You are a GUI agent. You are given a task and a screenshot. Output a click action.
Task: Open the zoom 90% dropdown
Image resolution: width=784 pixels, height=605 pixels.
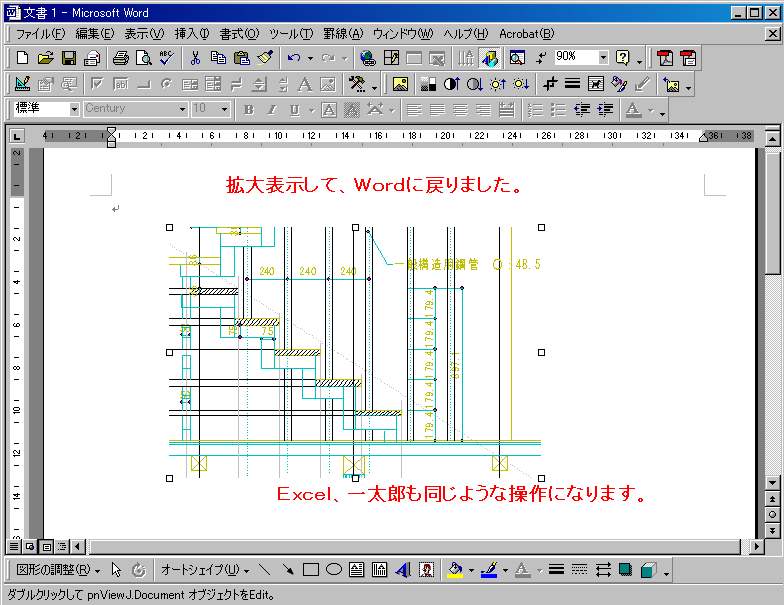[x=604, y=58]
